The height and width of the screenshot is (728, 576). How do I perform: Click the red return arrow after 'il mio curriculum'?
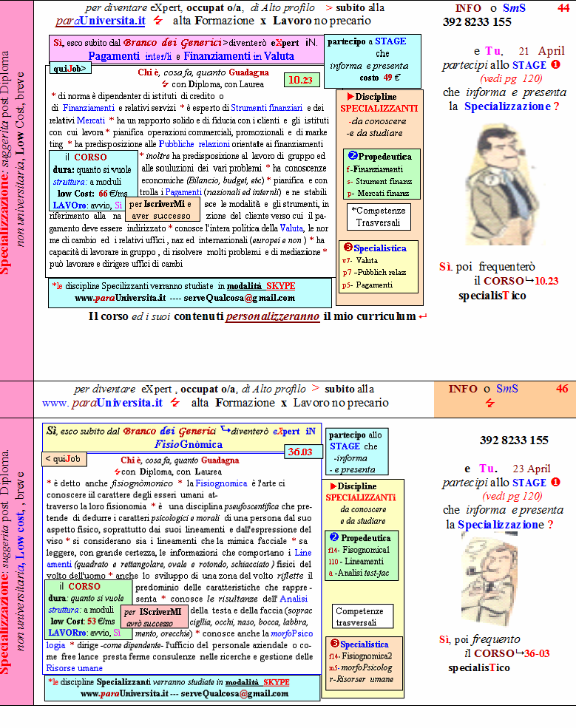(423, 316)
